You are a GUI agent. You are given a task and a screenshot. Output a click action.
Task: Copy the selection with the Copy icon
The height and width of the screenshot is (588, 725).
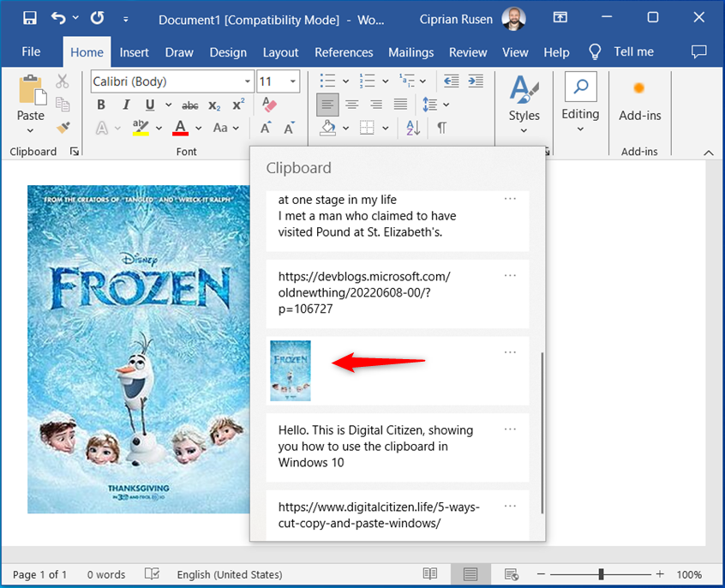click(63, 104)
